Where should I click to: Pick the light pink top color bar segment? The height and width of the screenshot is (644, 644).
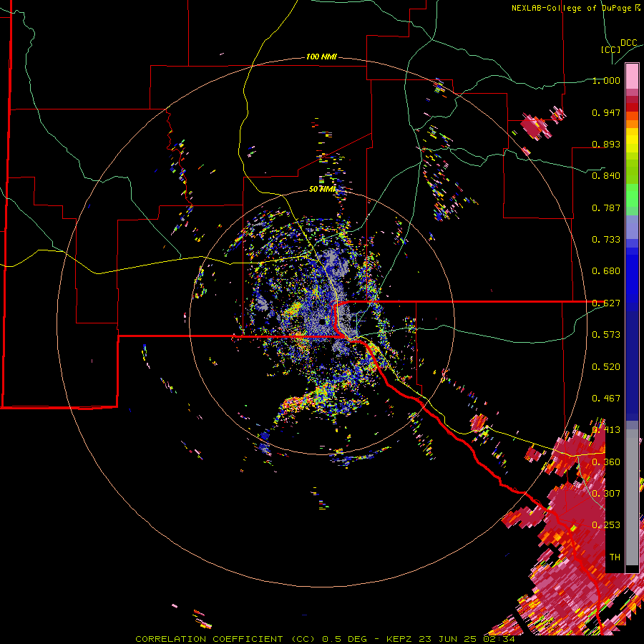tap(632, 77)
